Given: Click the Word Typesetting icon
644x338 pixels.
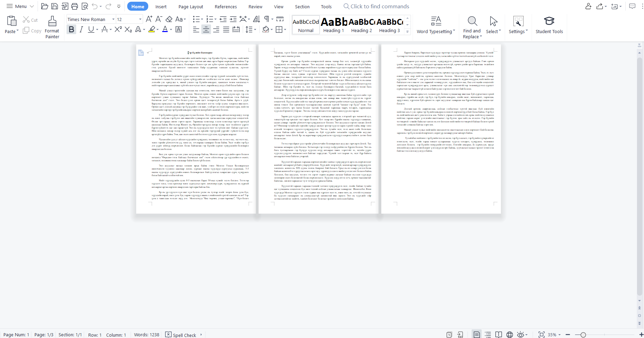Looking at the screenshot, I should click(436, 21).
